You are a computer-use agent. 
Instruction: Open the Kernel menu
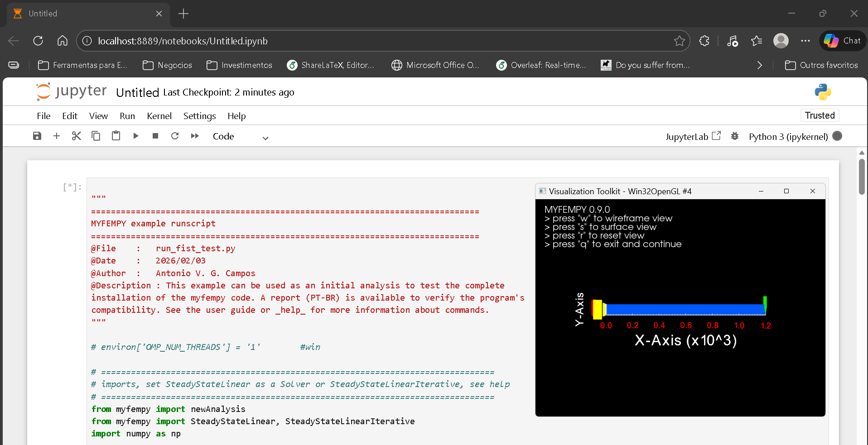[x=159, y=116]
